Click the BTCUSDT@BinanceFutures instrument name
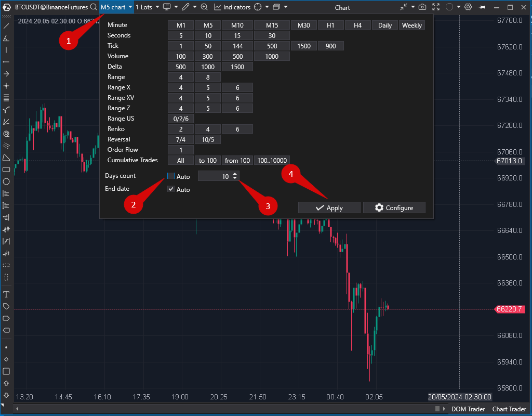Screen dimensions: 532x416 [51, 7]
